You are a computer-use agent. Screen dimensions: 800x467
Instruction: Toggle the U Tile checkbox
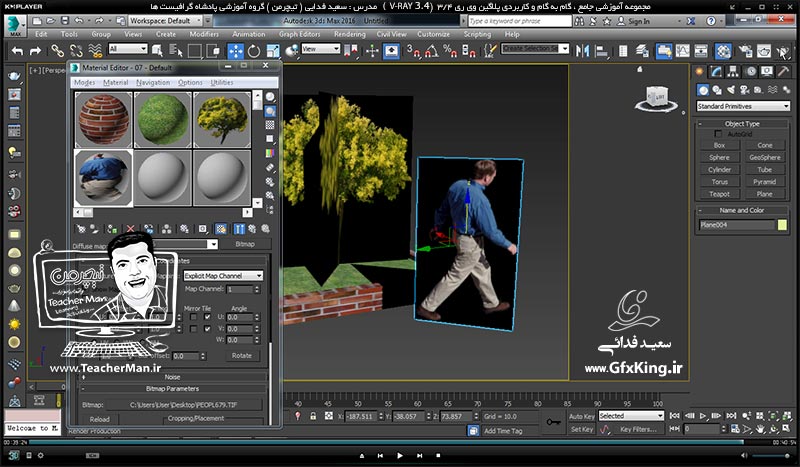coord(207,317)
